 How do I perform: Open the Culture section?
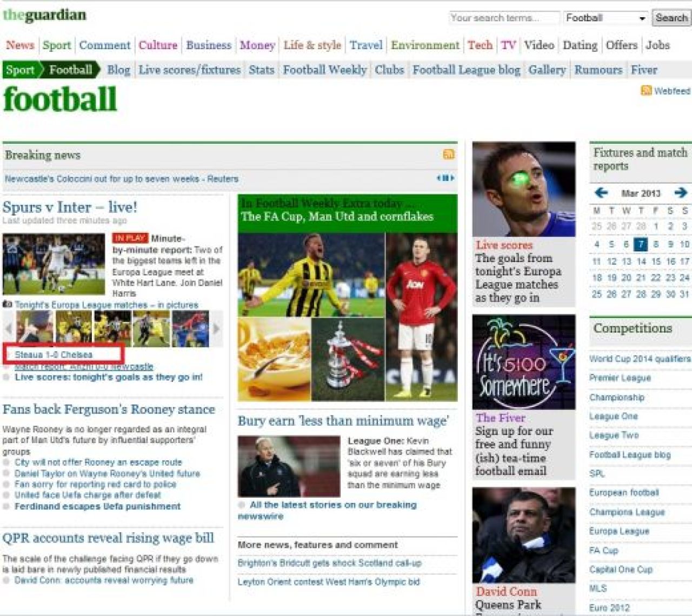click(x=158, y=45)
